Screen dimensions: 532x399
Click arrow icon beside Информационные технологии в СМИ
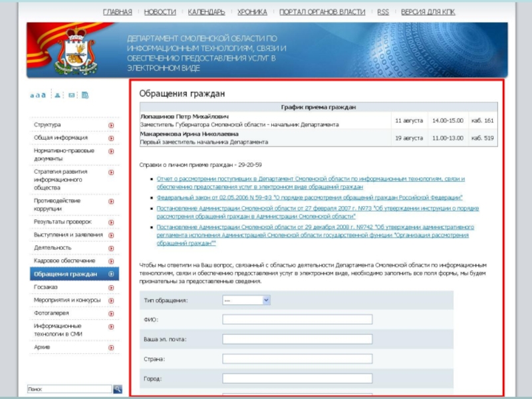click(111, 327)
